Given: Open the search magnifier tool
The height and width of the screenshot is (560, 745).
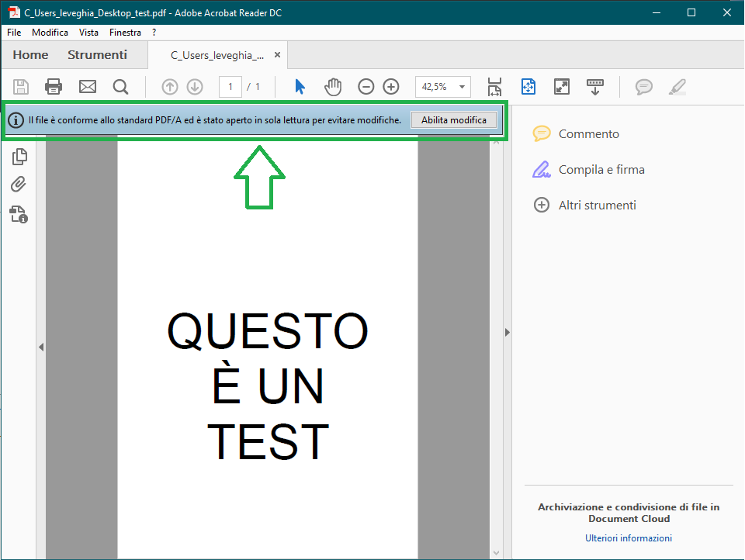Looking at the screenshot, I should [x=121, y=87].
